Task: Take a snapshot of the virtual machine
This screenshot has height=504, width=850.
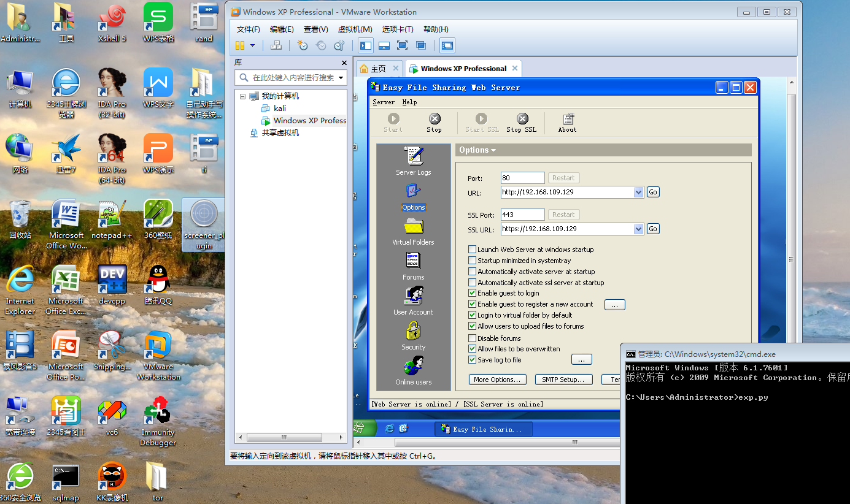Action: pos(303,45)
